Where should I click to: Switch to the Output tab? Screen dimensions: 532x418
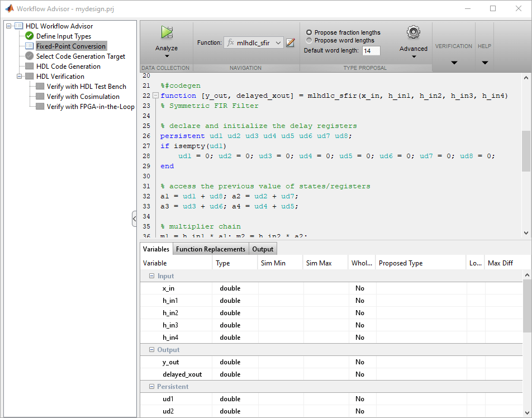263,249
